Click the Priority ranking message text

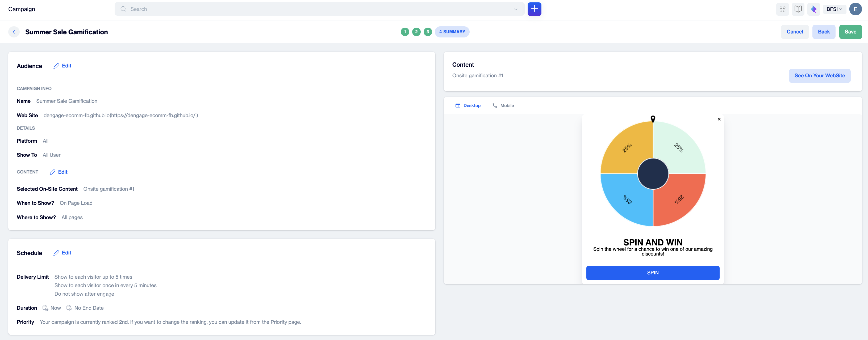(170, 322)
